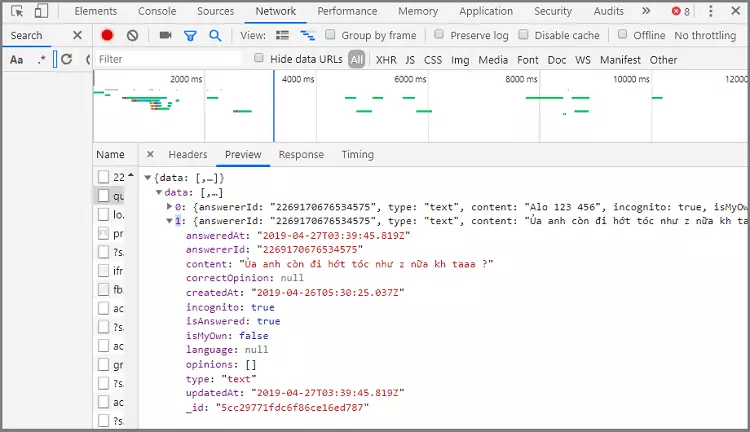Open the Console tab
The height and width of the screenshot is (432, 750).
157,11
